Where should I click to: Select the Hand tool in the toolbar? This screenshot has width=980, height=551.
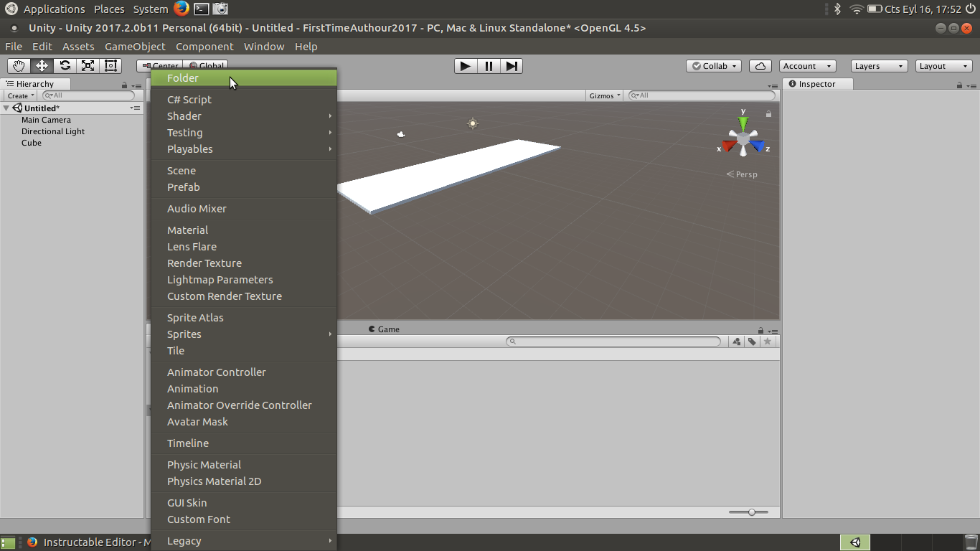click(19, 66)
